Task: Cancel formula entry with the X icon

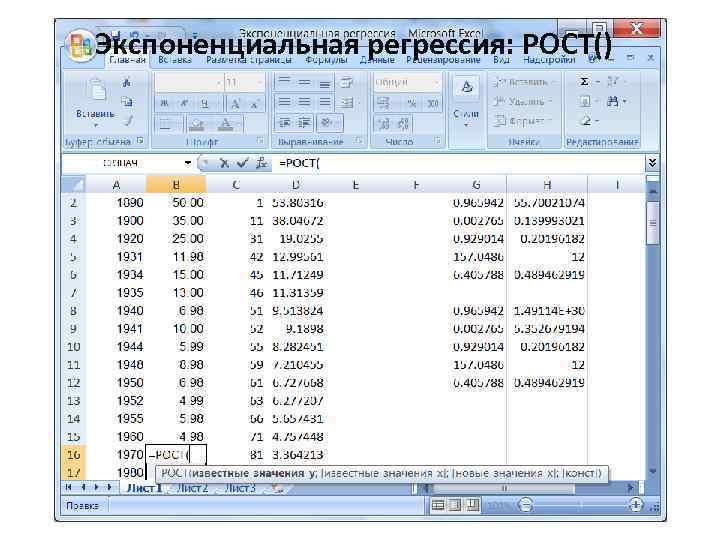Action: point(224,163)
